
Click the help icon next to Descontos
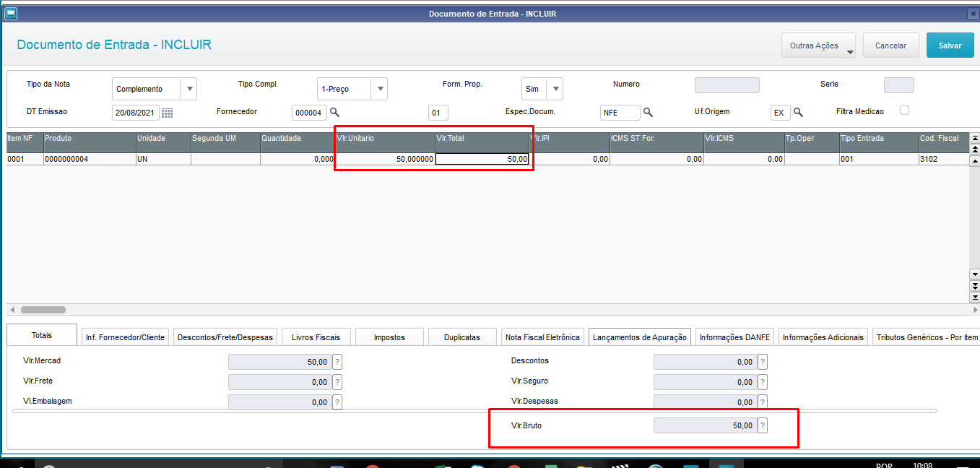[762, 362]
